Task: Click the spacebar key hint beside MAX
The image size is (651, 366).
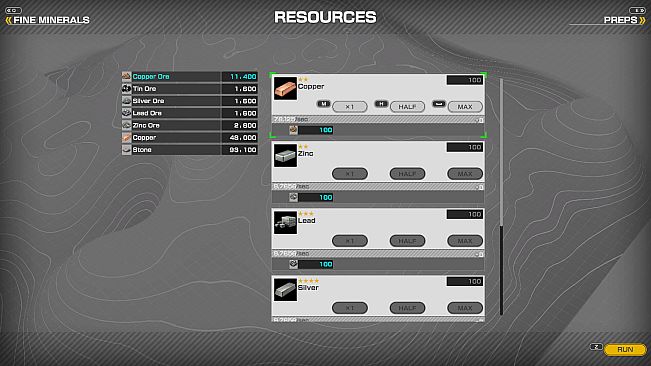Action: 439,104
